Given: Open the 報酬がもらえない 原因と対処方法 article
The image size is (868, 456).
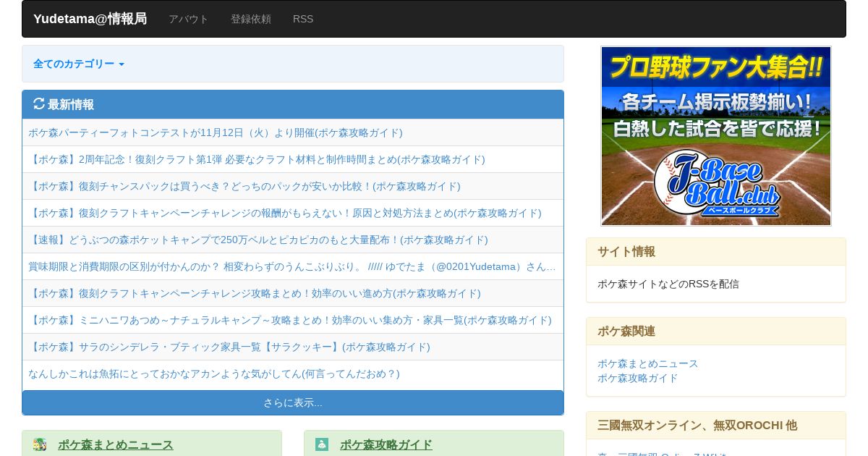Looking at the screenshot, I should click(x=285, y=213).
